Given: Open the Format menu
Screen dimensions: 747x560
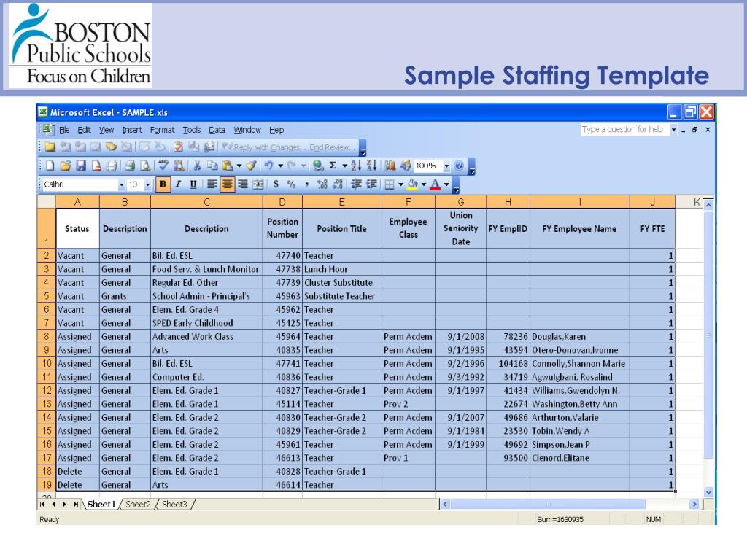Looking at the screenshot, I should 163,130.
